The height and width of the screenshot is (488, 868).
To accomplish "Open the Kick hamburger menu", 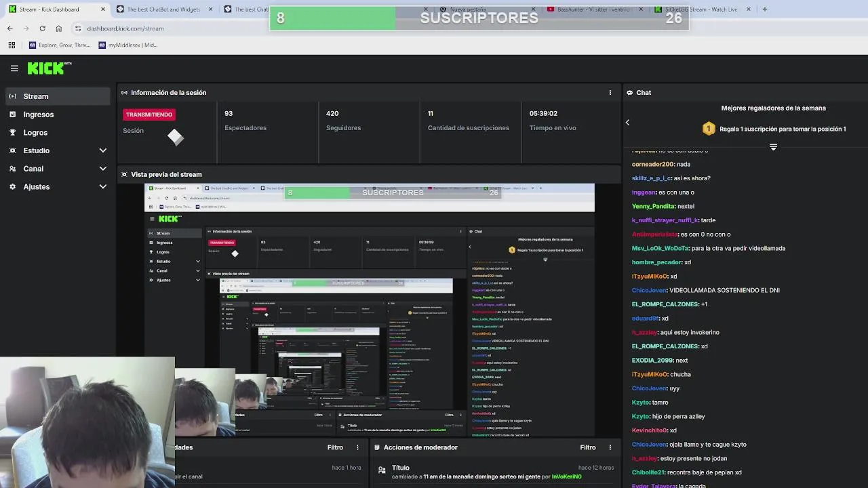I will 14,68.
